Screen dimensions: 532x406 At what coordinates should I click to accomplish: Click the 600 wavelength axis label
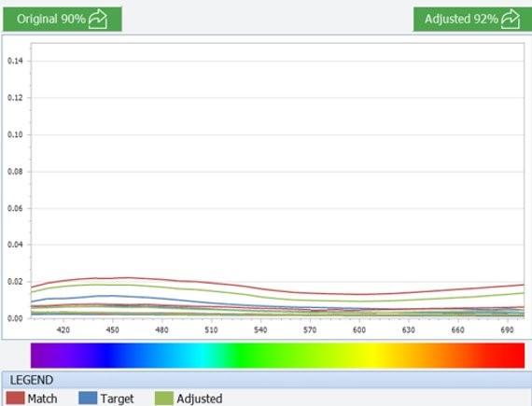click(x=359, y=329)
